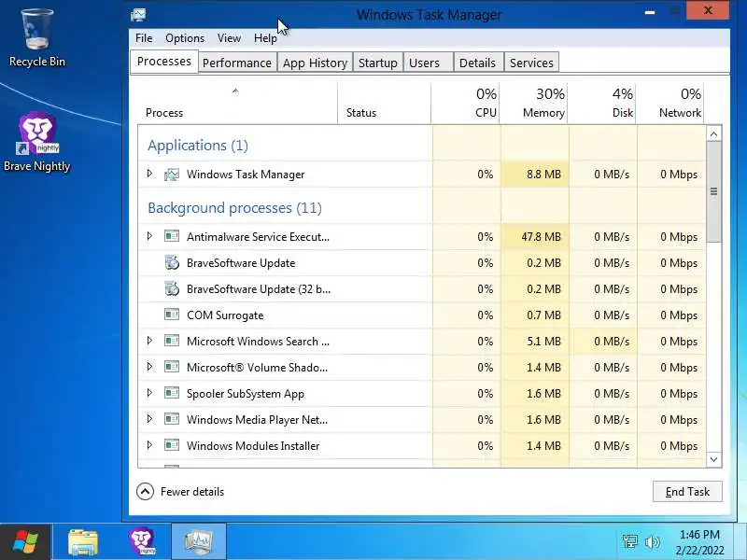
Task: Switch to the Performance tab
Action: coord(237,63)
